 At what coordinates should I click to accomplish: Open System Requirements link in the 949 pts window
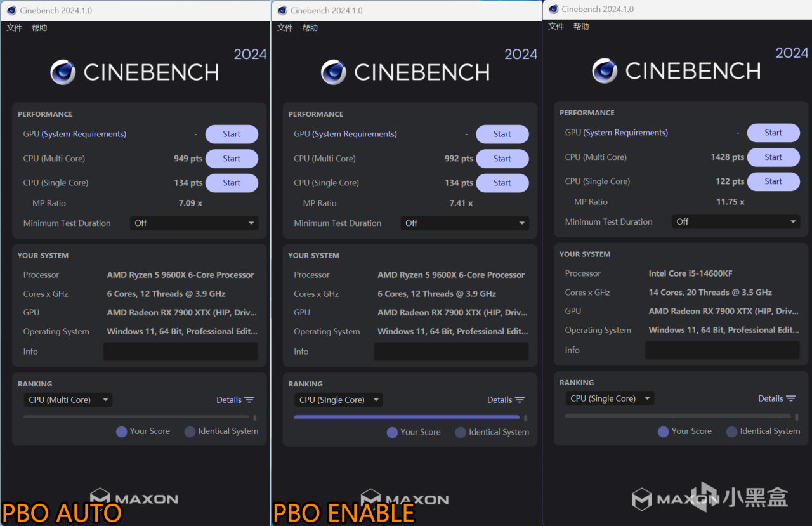point(84,134)
